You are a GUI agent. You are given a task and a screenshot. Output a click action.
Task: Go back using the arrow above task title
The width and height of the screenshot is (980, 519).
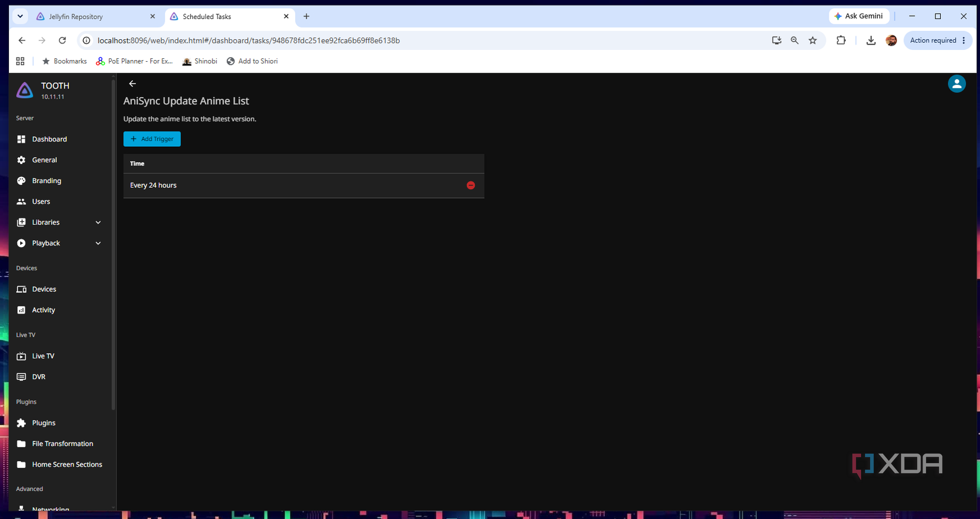132,84
